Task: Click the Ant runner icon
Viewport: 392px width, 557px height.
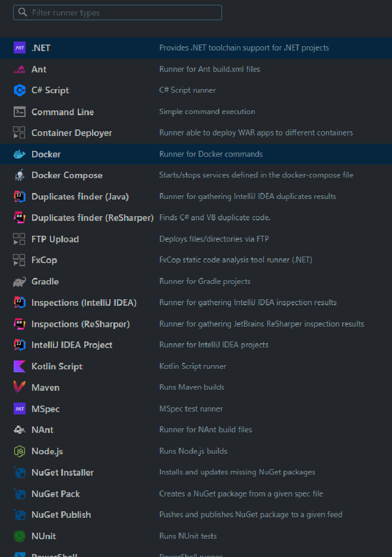Action: click(x=20, y=69)
